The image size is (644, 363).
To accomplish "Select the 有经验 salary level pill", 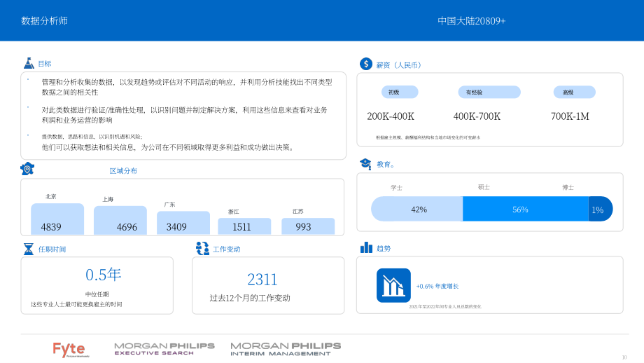I will click(x=489, y=92).
